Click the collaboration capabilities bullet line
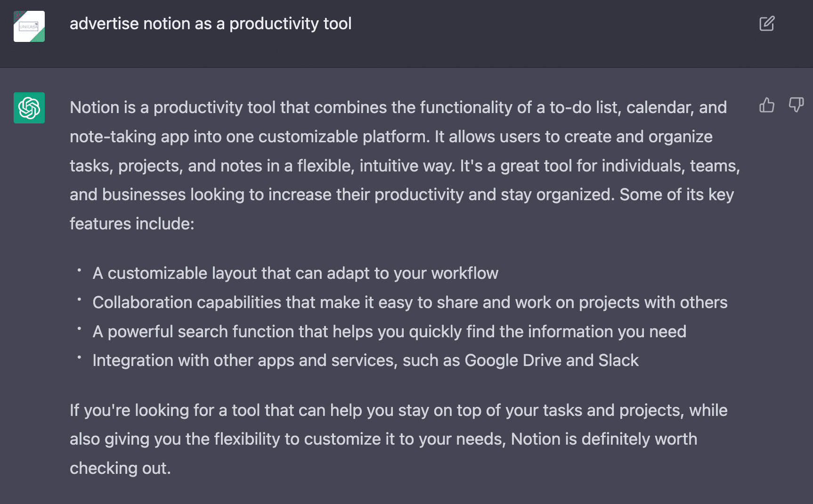This screenshot has height=504, width=813. [410, 302]
